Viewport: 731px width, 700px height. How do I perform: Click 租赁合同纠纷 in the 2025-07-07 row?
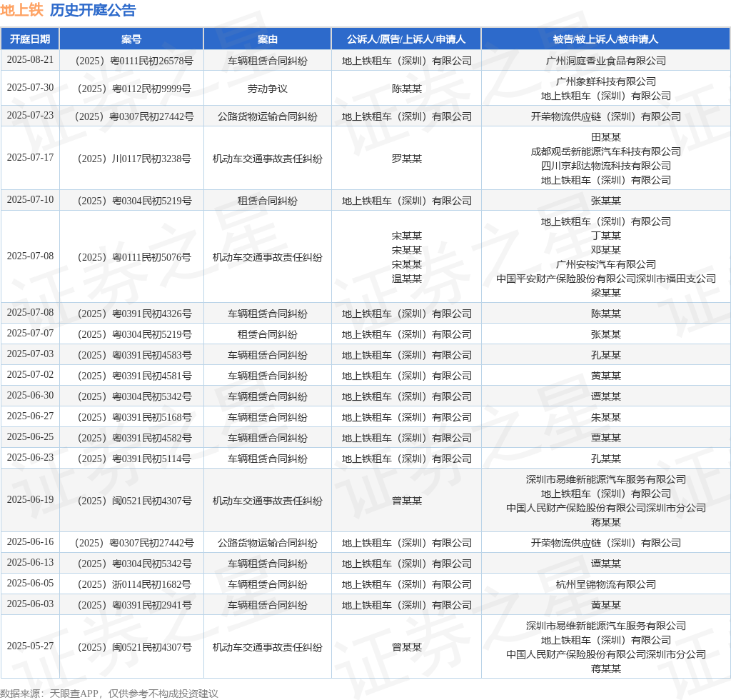tap(268, 334)
